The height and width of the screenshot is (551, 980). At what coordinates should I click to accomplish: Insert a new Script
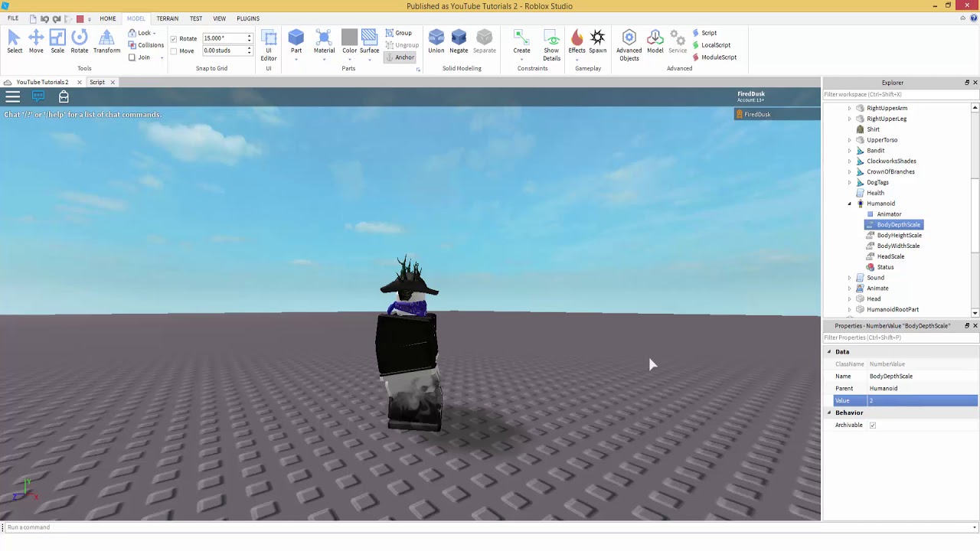coord(704,33)
